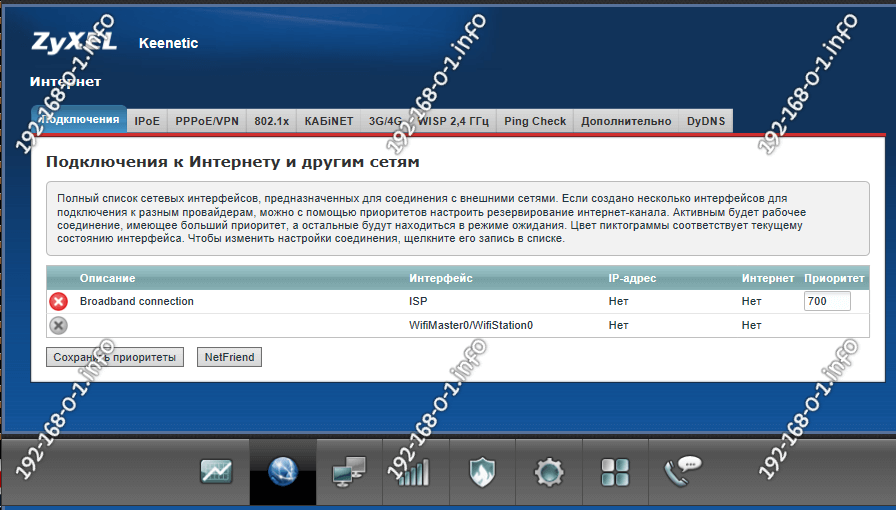This screenshot has width=896, height=510.
Task: Open system settings gear icon
Action: 547,471
